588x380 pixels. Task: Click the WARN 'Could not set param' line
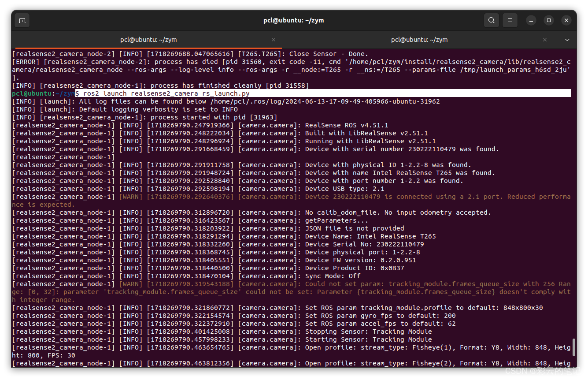pos(291,292)
